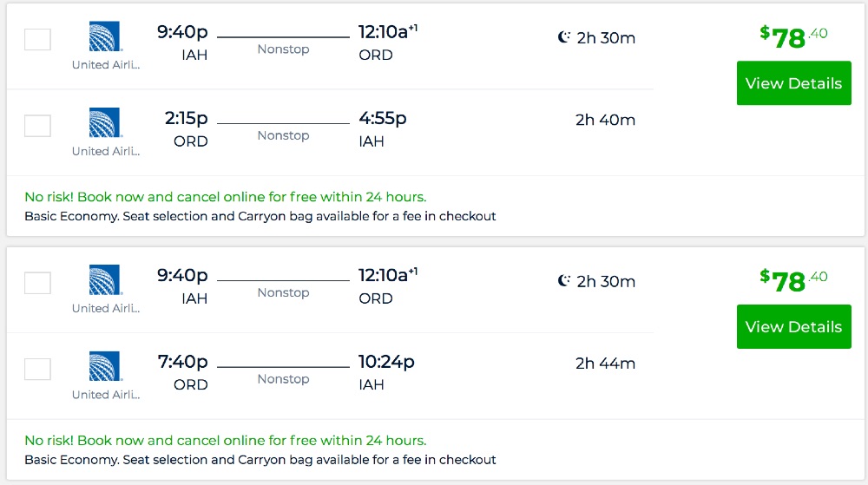Click United logo on second itinerary's 9:40p flight
The height and width of the screenshot is (485, 868).
[x=105, y=279]
